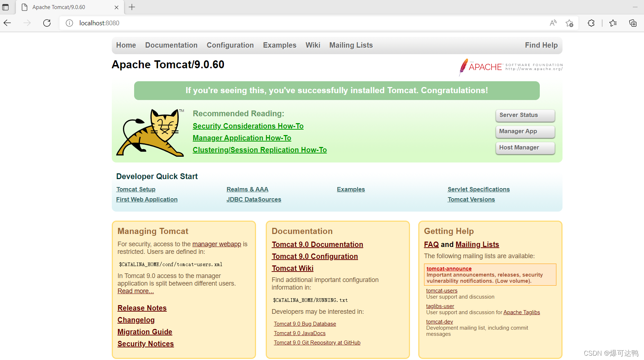Click the Apache Tomcat/9.0.60 page heading
This screenshot has height=360, width=644.
tap(168, 65)
